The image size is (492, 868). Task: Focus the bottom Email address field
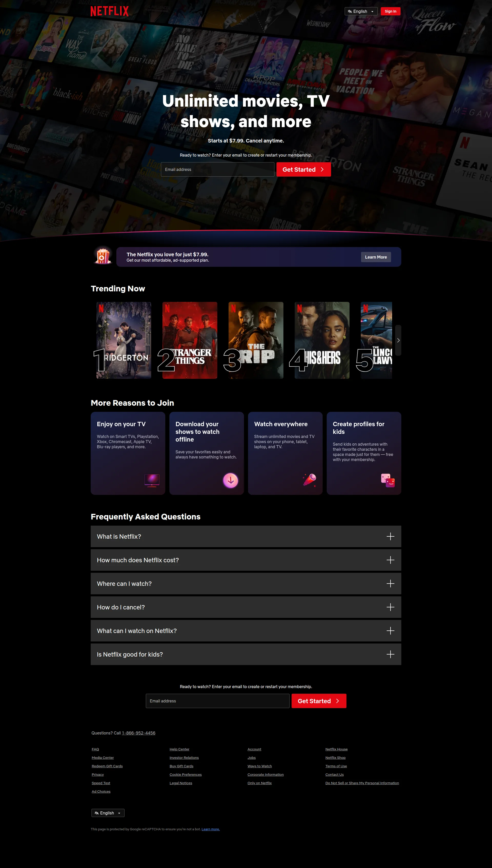pos(217,701)
